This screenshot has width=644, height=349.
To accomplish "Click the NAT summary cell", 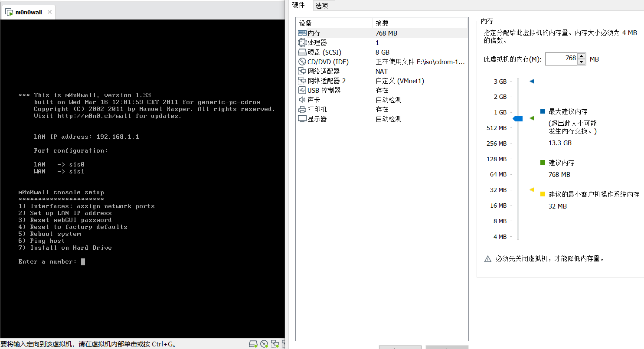I will pyautogui.click(x=382, y=71).
